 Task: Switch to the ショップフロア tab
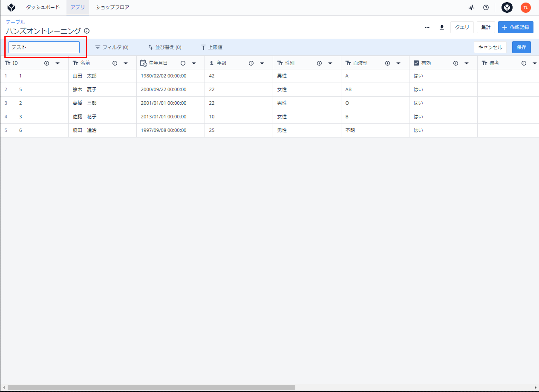[x=113, y=7]
